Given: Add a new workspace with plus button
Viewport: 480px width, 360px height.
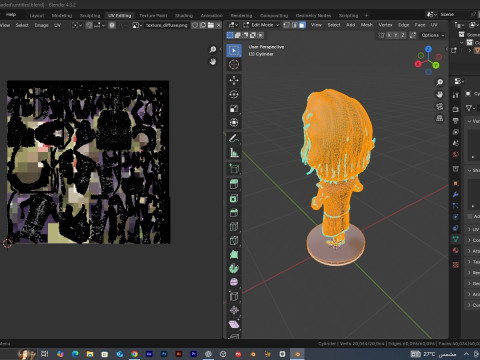Looking at the screenshot, I should (x=366, y=15).
